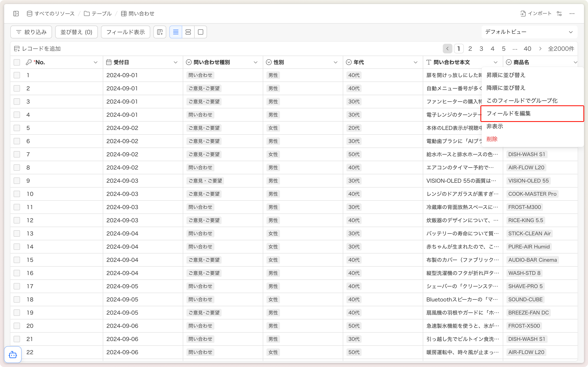Choose フィールドを編集 from the menu
The image size is (588, 367).
[x=508, y=113]
